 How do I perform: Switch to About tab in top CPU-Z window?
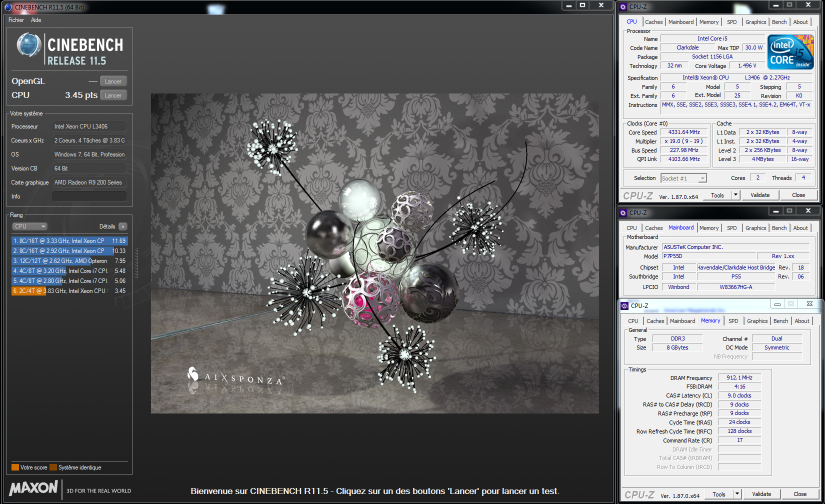(800, 22)
